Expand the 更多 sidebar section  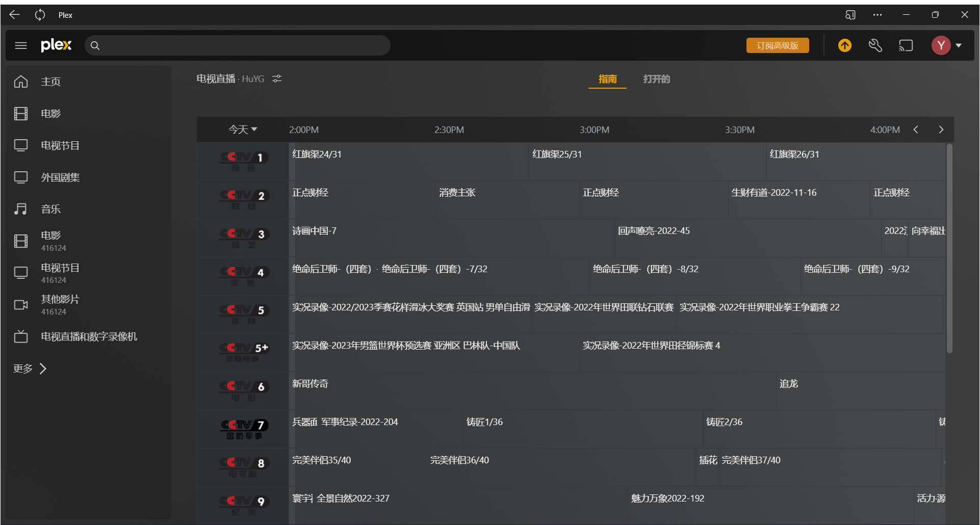pos(30,369)
